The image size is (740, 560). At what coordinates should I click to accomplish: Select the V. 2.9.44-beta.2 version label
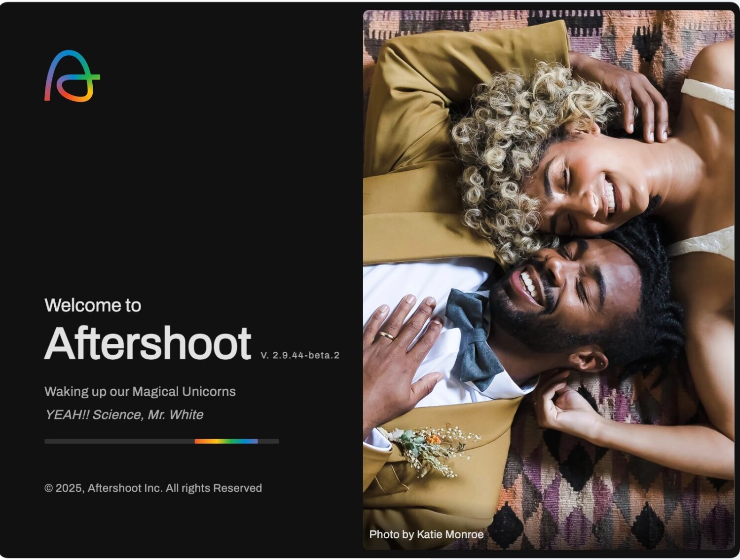click(300, 355)
